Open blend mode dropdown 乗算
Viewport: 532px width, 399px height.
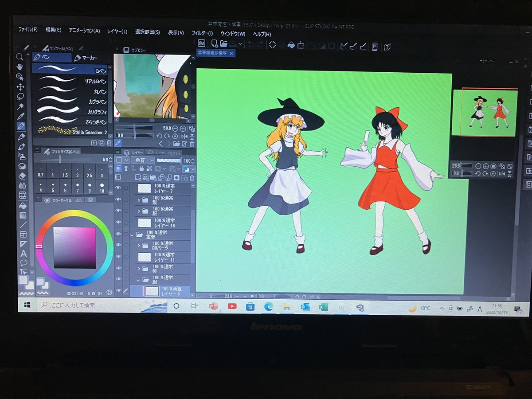143,160
